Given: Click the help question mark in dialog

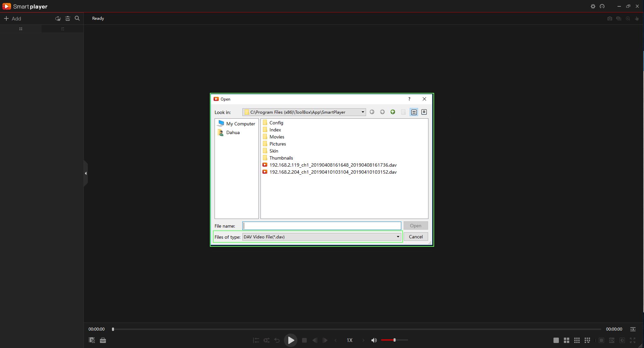Looking at the screenshot, I should pos(409,99).
